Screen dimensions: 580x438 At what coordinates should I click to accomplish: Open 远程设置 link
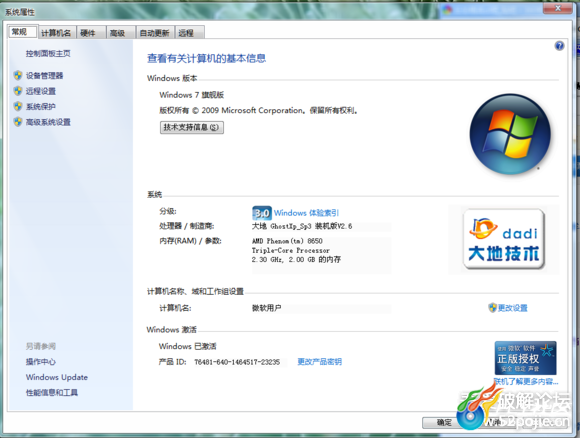pyautogui.click(x=41, y=91)
